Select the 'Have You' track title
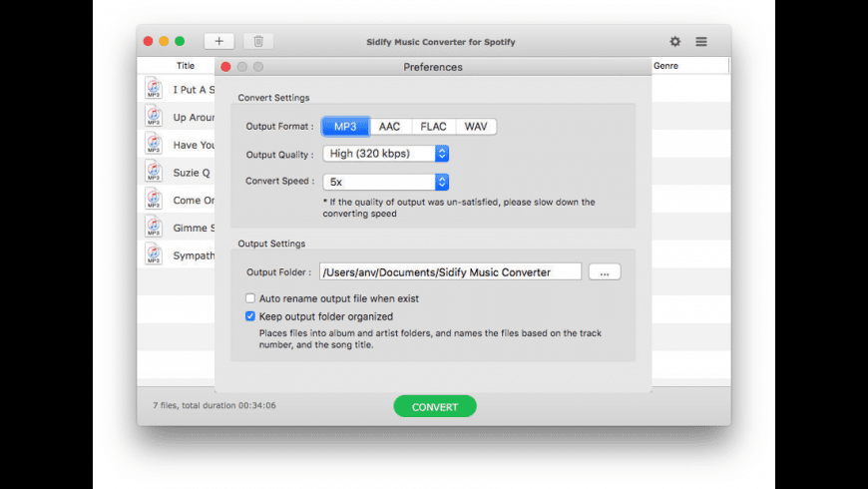868x489 pixels. pyautogui.click(x=194, y=145)
